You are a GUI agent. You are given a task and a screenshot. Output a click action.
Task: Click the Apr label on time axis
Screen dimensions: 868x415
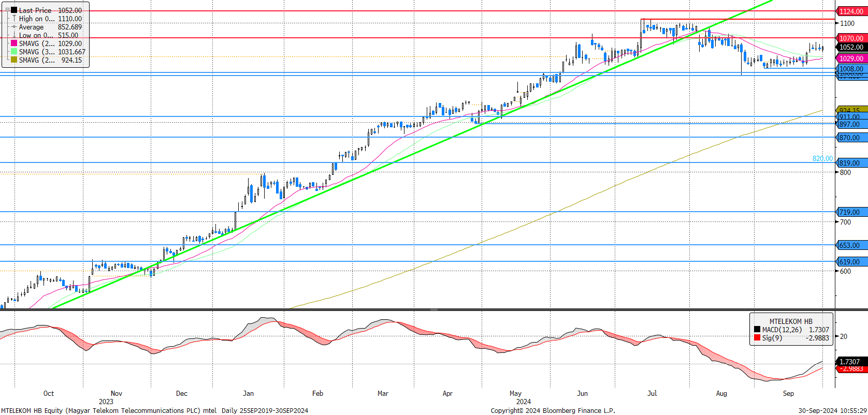[x=447, y=393]
